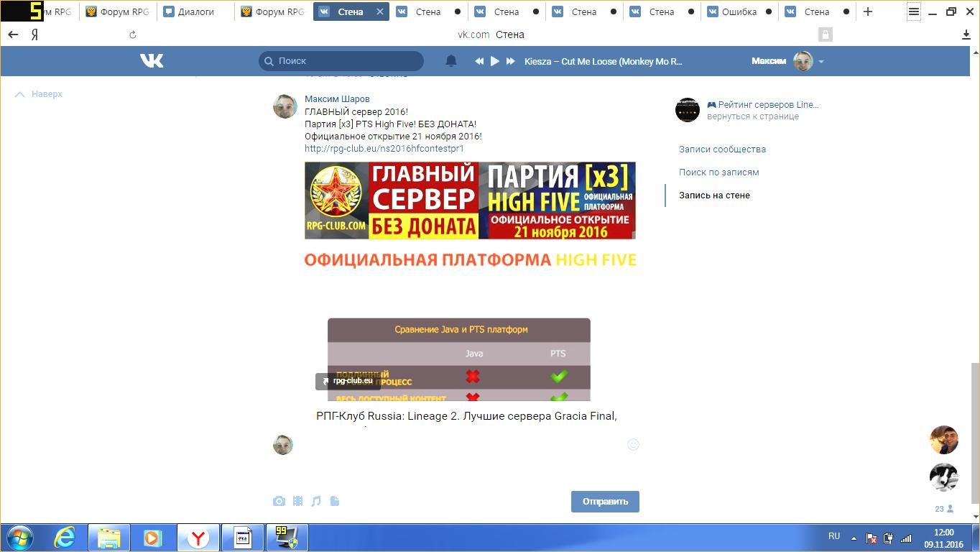
Task: Attach audio with the music note icon
Action: tap(316, 501)
